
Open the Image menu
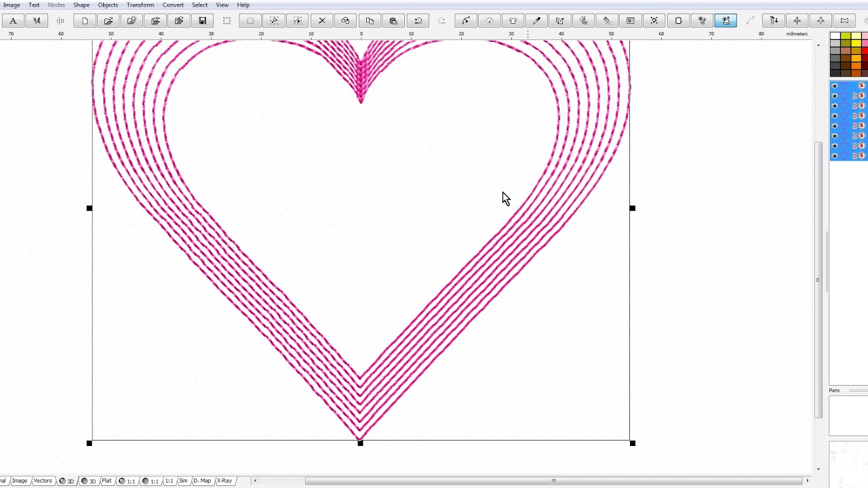(12, 5)
